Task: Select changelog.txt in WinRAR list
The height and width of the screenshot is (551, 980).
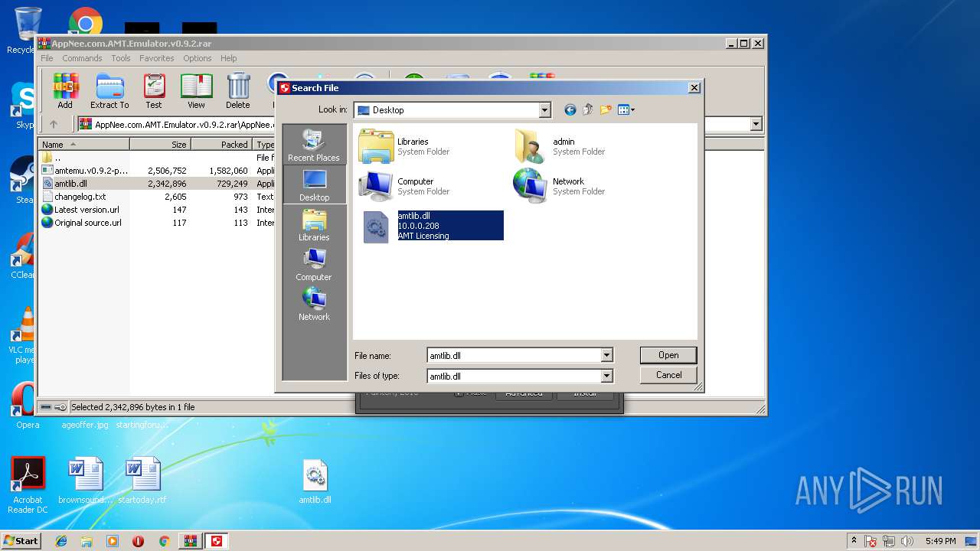Action: pyautogui.click(x=157, y=197)
